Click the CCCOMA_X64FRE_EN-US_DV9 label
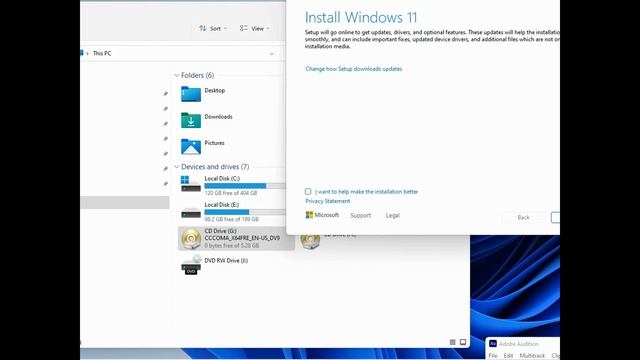The width and height of the screenshot is (640, 360). click(x=242, y=238)
